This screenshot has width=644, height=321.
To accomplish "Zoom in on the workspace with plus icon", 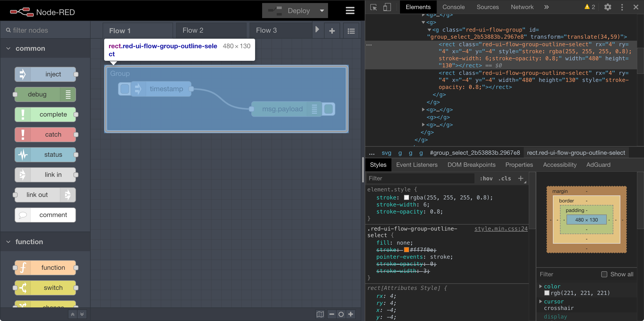I will click(351, 314).
